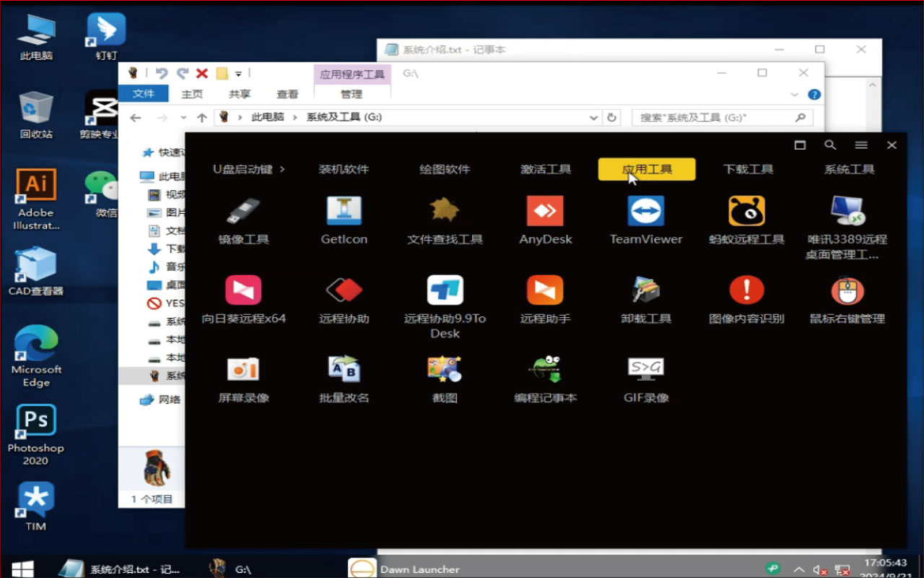This screenshot has height=578, width=924.
Task: Open TIM desktop shortcut
Action: [36, 506]
